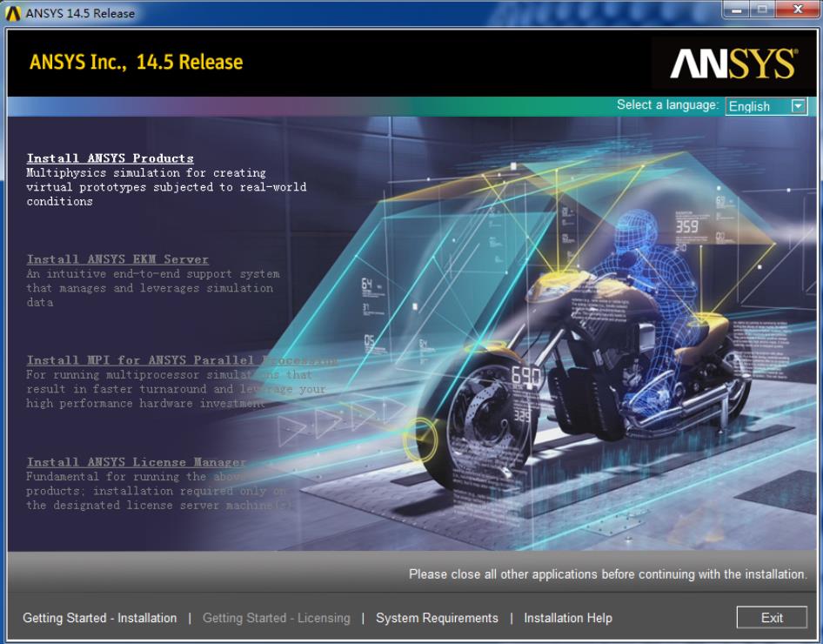Click the Install ANSYS Products link

coord(110,158)
